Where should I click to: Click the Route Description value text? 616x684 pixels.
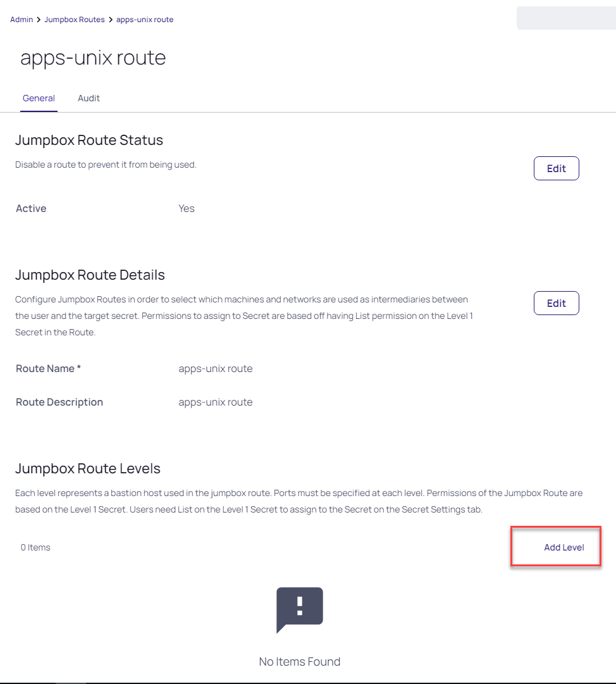click(215, 402)
